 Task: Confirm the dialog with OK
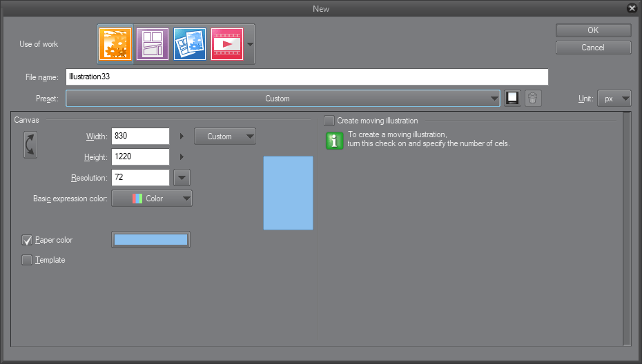coord(593,30)
